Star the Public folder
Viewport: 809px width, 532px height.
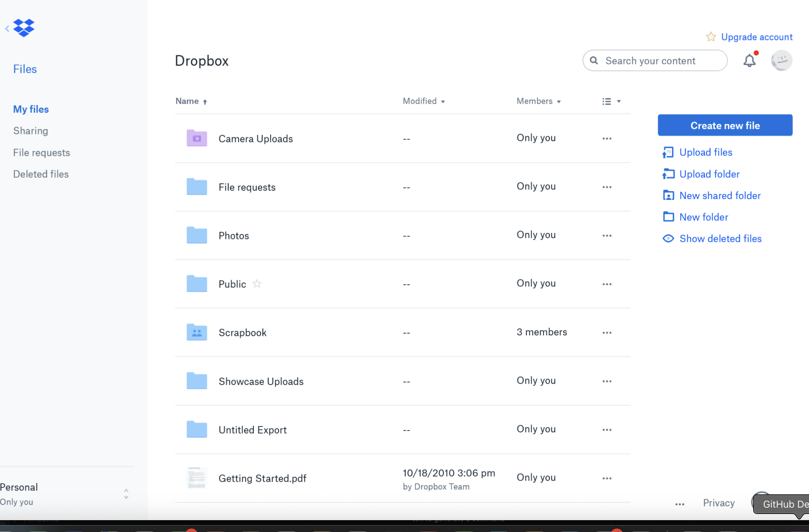pos(257,284)
